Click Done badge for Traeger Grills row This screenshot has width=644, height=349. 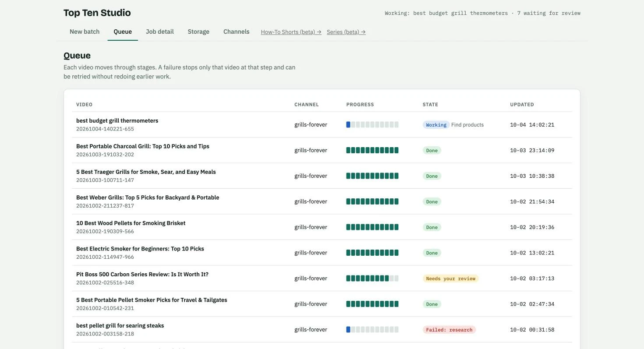(432, 176)
